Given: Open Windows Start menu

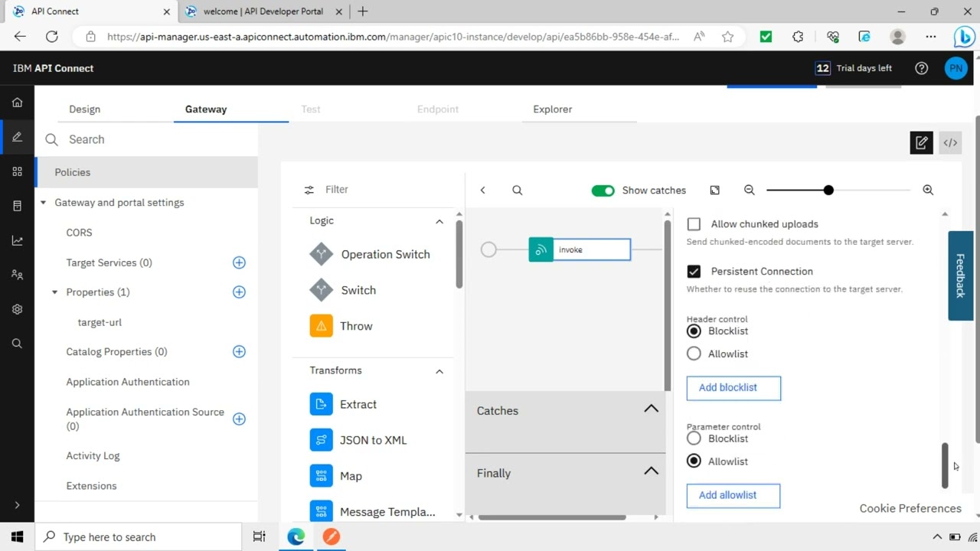Looking at the screenshot, I should 17,536.
